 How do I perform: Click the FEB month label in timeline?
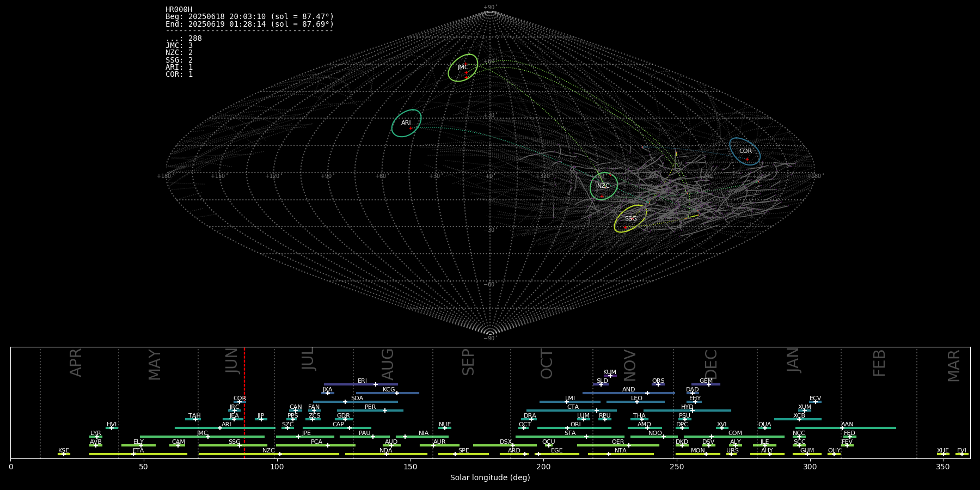point(879,363)
